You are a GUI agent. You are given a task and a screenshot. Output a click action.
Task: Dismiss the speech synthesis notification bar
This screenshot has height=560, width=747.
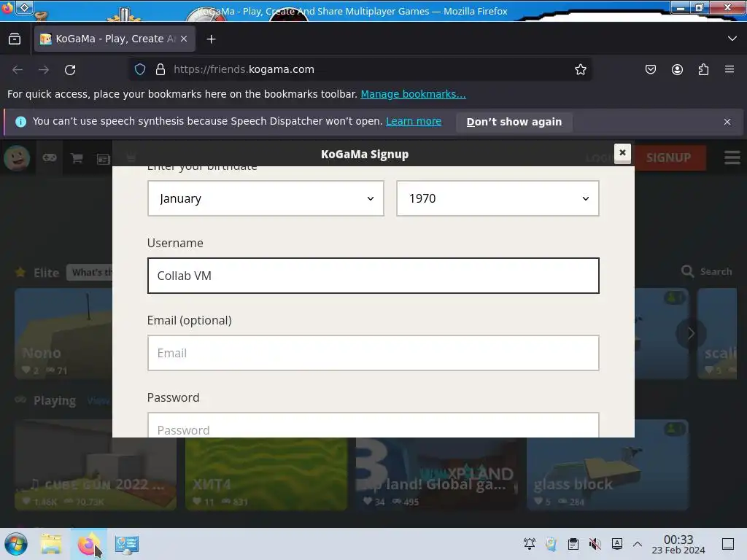click(x=727, y=122)
